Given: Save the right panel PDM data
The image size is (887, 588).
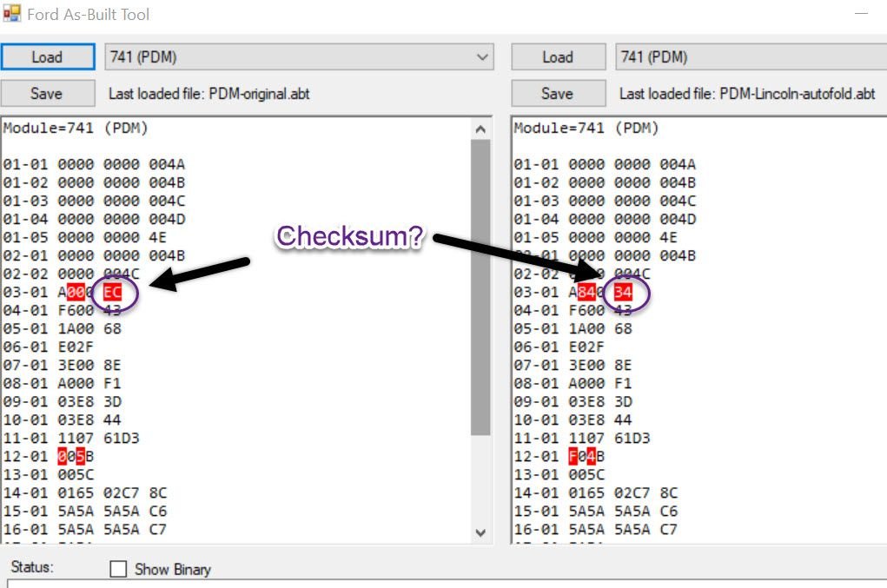Looking at the screenshot, I should 557,93.
